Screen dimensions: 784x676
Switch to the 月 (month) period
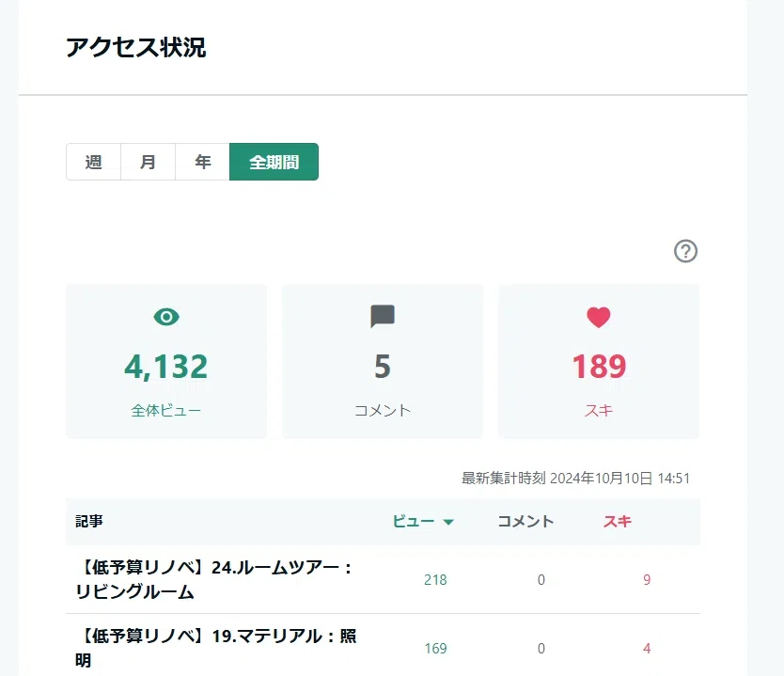click(x=148, y=162)
